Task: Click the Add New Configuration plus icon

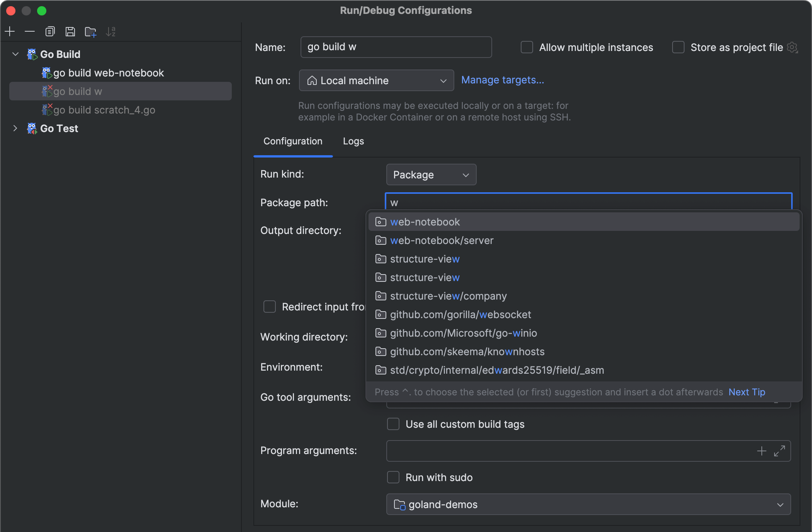Action: tap(10, 31)
